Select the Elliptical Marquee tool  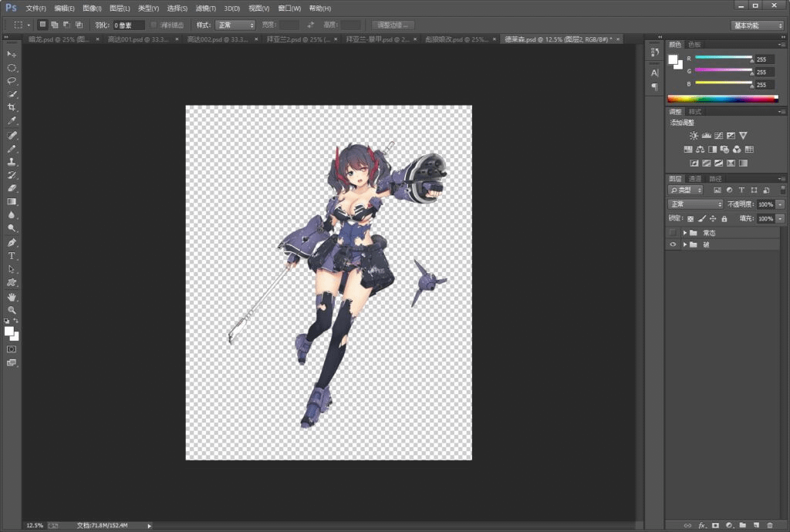[x=11, y=67]
